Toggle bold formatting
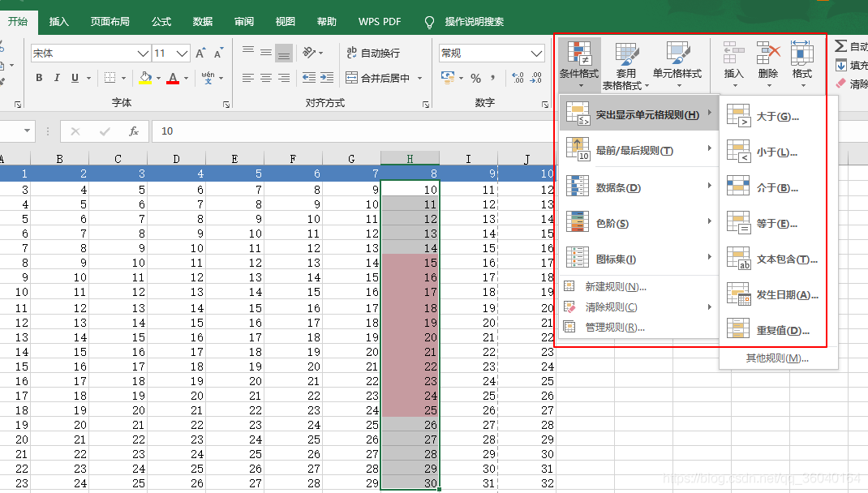 point(38,76)
